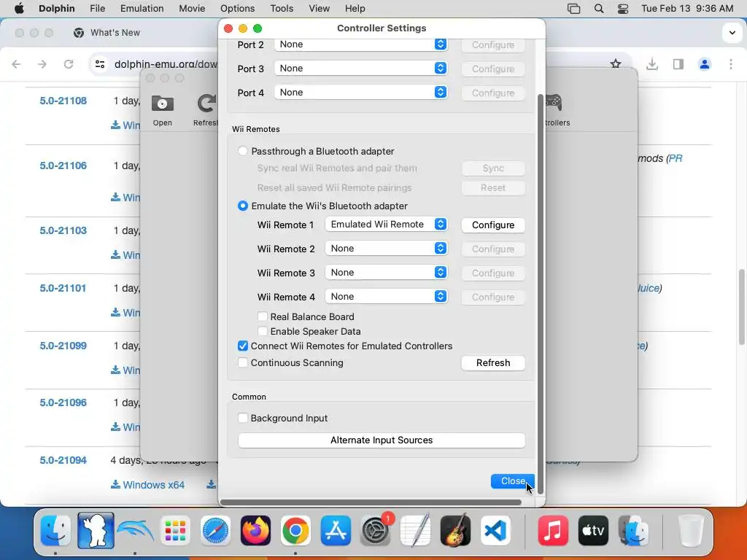747x560 pixels.
Task: Open the Wii Remote 3 dropdown
Action: [x=387, y=273]
